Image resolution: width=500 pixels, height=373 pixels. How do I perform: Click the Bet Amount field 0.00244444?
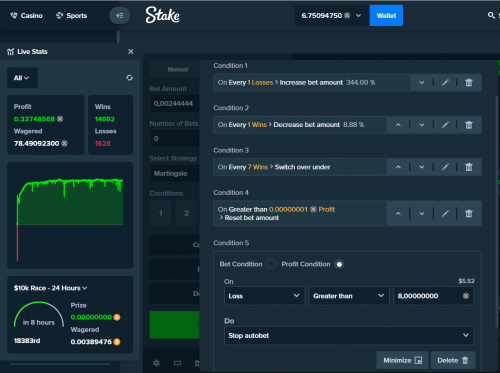(175, 104)
